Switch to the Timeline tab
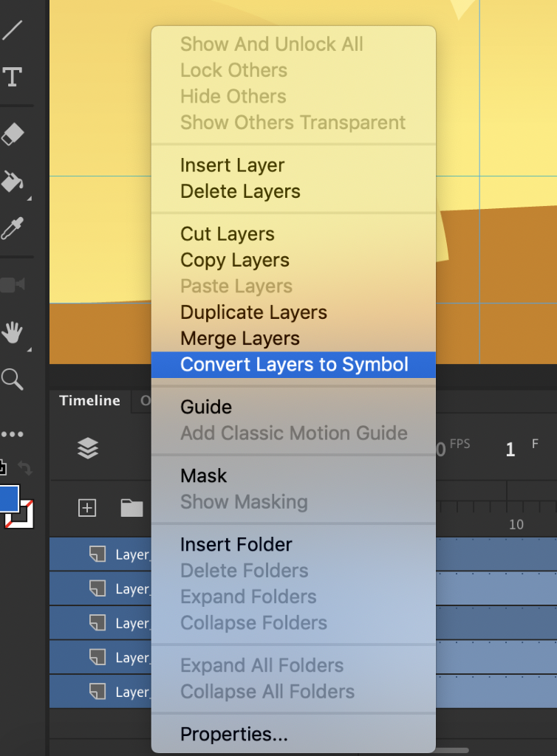Screen dimensions: 557x756 pyautogui.click(x=89, y=401)
